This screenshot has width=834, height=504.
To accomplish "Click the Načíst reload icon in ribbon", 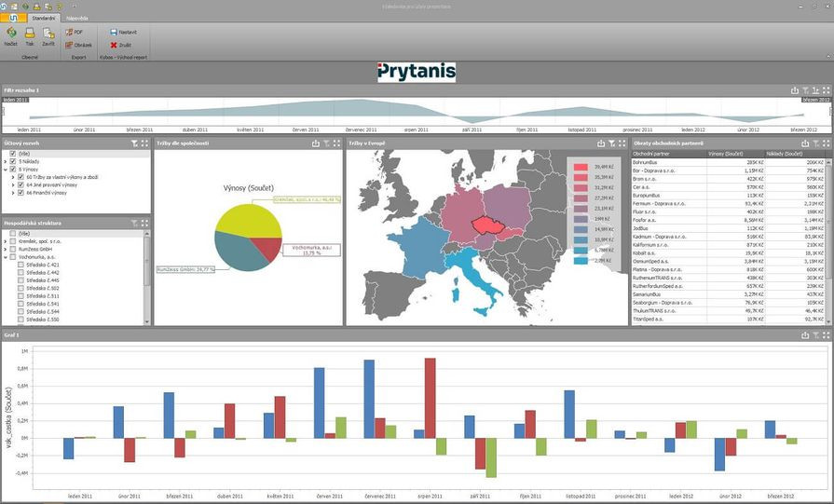I will pos(10,34).
